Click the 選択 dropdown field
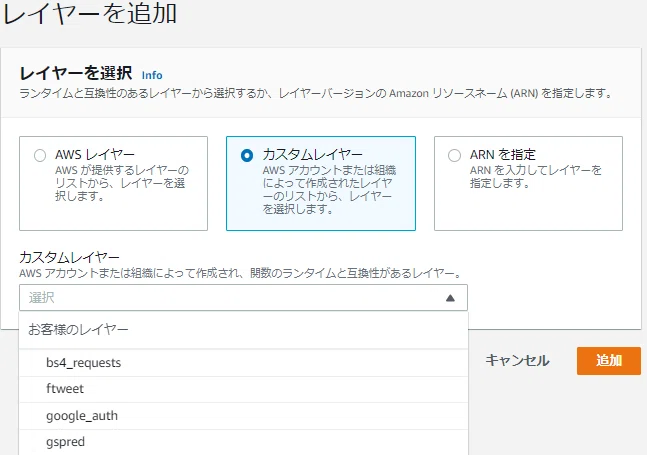 [x=243, y=297]
